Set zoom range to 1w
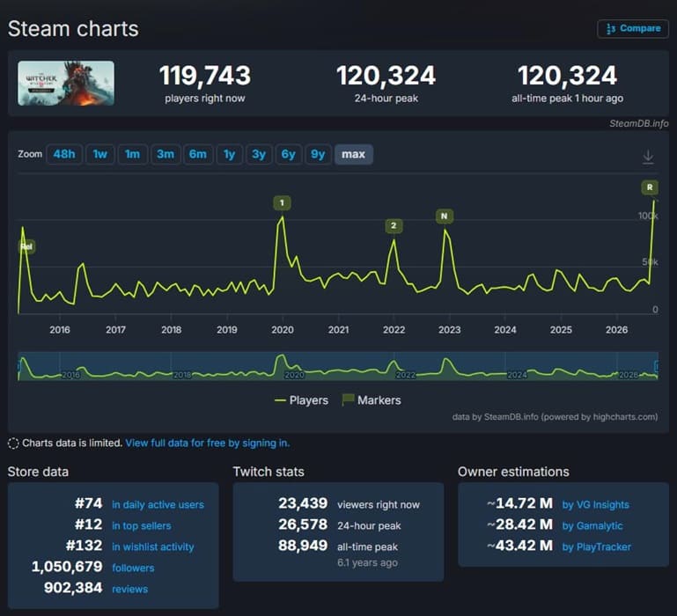Viewport: 677px width, 616px height. coord(99,154)
